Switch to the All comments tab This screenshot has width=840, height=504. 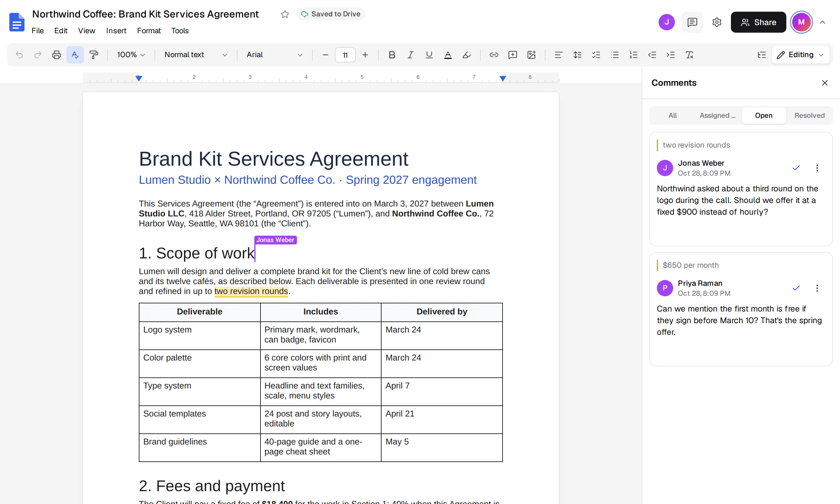(673, 116)
